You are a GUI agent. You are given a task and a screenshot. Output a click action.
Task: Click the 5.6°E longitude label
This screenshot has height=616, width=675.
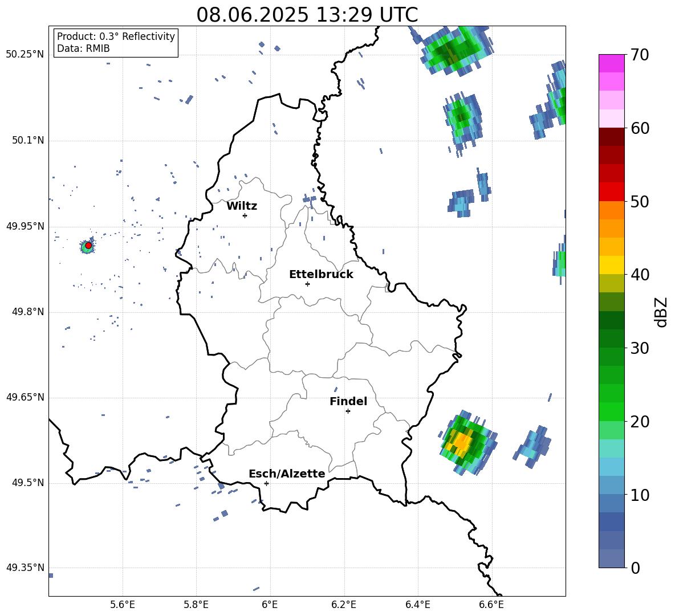[123, 605]
